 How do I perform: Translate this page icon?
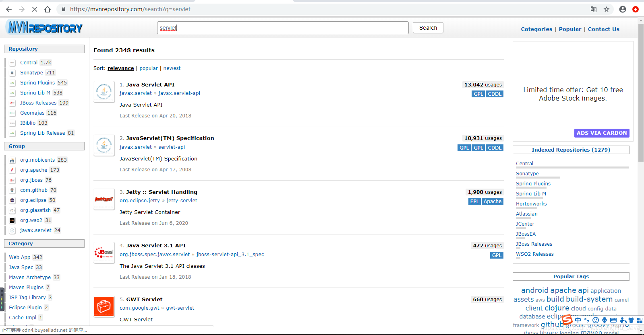(x=594, y=9)
